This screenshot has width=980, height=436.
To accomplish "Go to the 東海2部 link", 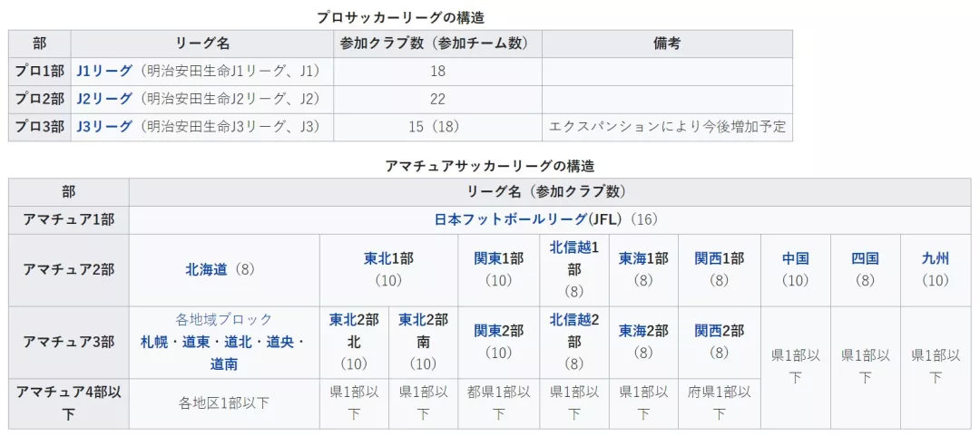I will point(643,331).
